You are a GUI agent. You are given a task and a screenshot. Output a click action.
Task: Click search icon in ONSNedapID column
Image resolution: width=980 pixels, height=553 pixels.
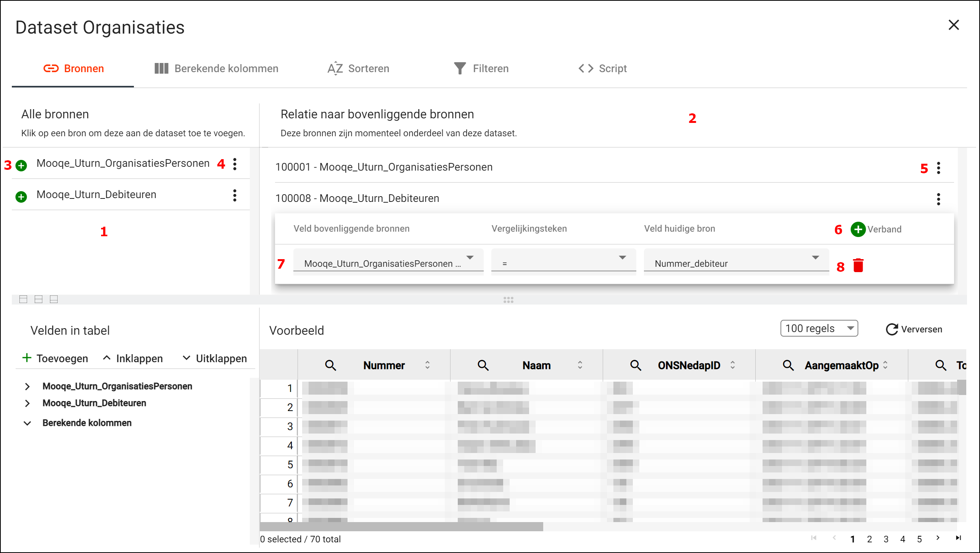tap(636, 365)
